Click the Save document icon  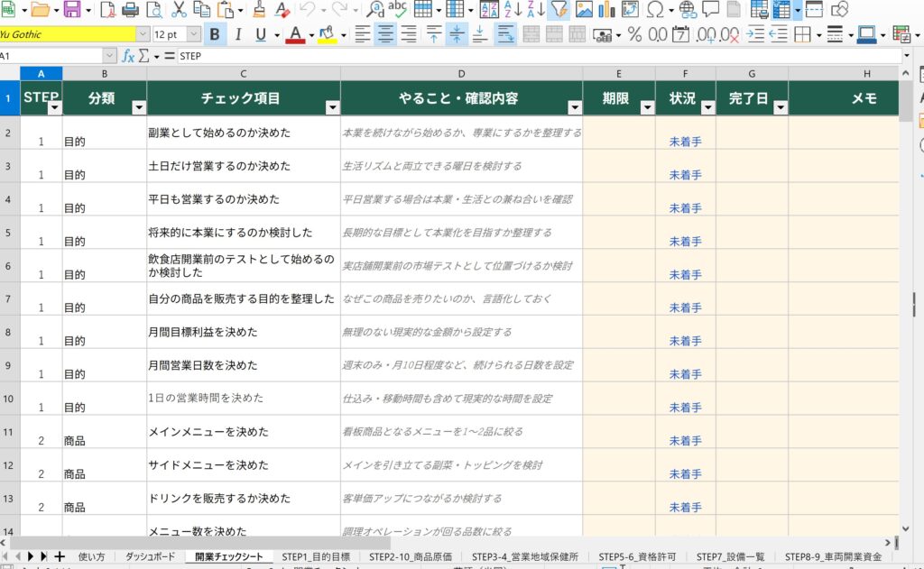pyautogui.click(x=72, y=9)
